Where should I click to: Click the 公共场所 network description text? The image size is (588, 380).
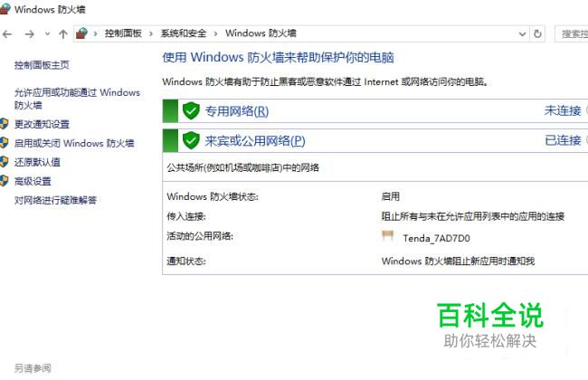coord(243,167)
